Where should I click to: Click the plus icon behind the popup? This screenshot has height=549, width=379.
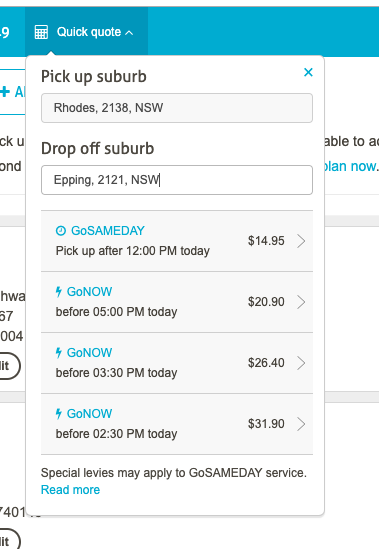click(5, 92)
